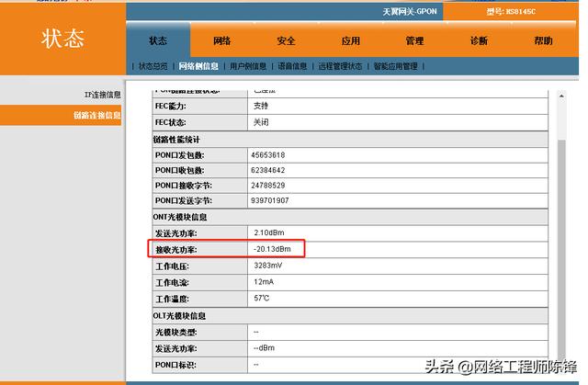Open the 状态 main tab

click(x=158, y=40)
